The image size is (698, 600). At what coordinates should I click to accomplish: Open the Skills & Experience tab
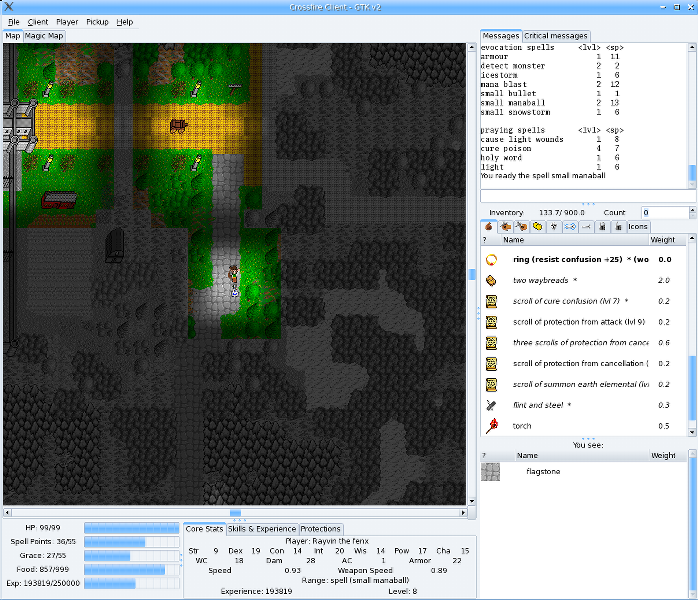[262, 529]
